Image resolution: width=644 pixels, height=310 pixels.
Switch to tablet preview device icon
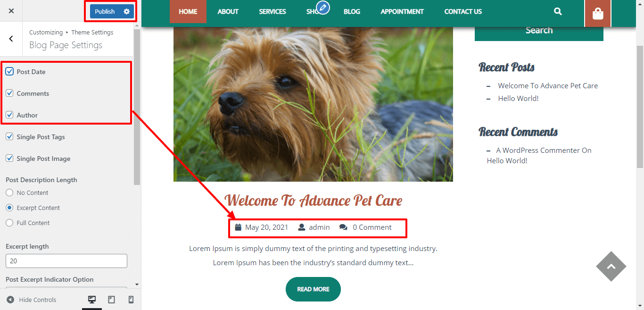pyautogui.click(x=112, y=300)
